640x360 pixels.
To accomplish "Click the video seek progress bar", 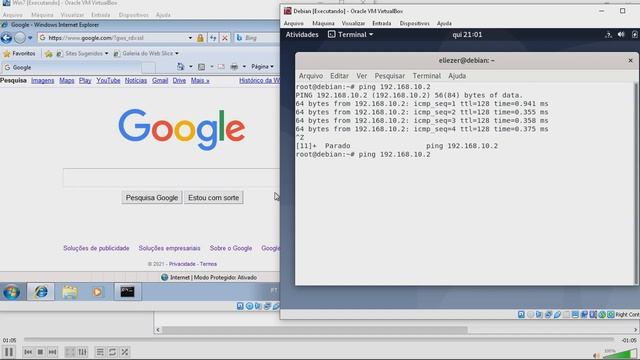I will (318, 339).
